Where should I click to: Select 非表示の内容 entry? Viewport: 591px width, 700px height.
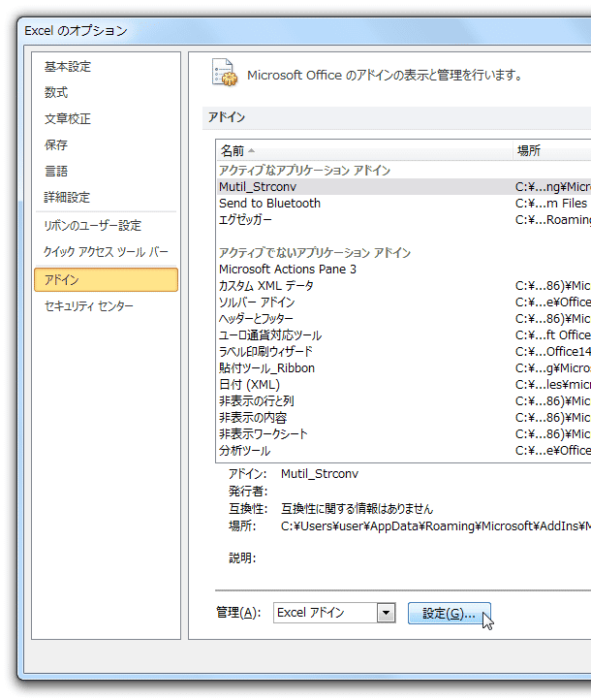[404, 418]
